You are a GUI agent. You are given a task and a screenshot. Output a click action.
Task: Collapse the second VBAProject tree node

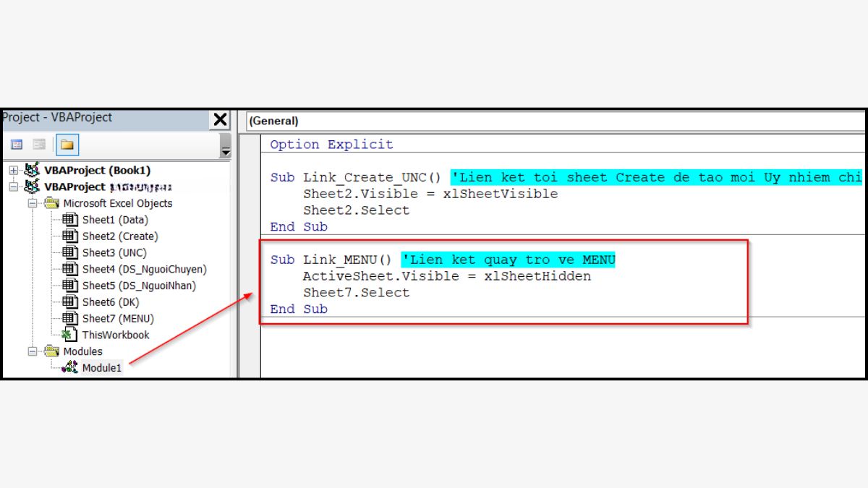(x=14, y=187)
